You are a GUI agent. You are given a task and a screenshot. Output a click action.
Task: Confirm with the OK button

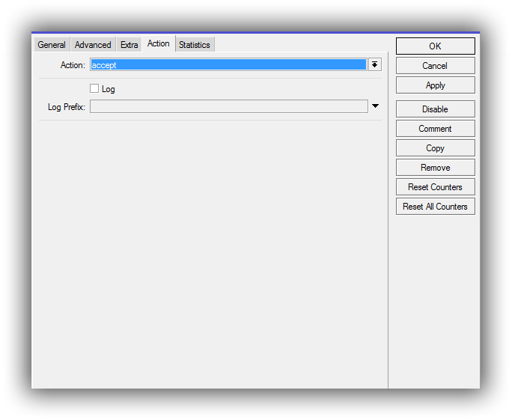[435, 46]
